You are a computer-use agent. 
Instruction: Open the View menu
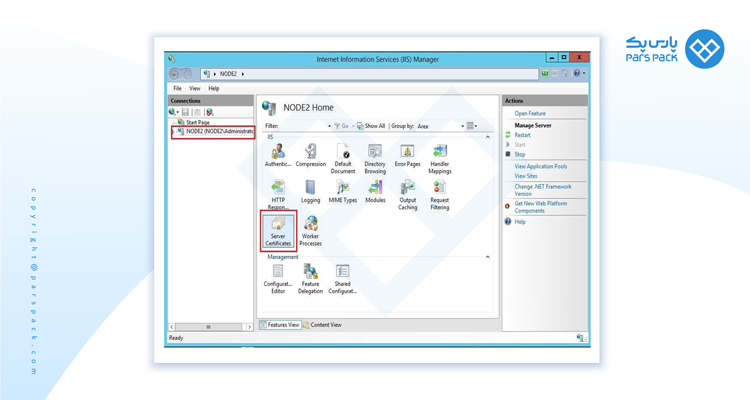click(195, 89)
